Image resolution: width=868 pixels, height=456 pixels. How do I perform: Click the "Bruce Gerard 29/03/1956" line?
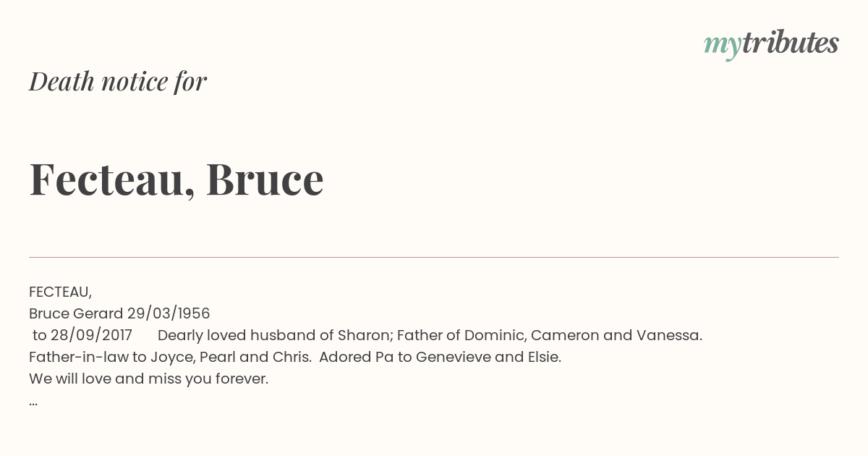pyautogui.click(x=119, y=314)
